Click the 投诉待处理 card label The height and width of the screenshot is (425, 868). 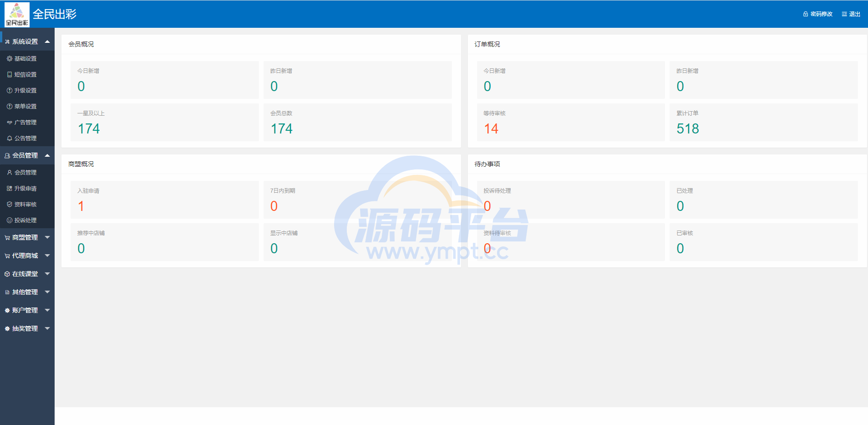[x=497, y=191]
